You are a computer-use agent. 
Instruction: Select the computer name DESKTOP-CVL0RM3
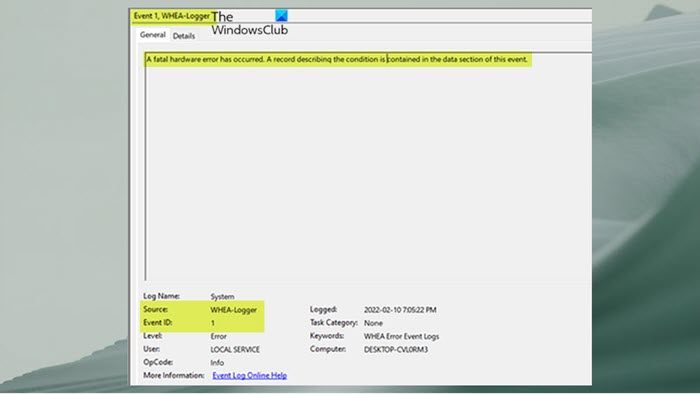396,349
